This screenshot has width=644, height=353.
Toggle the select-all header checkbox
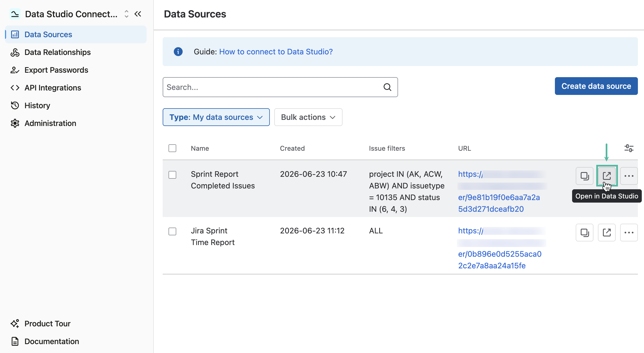172,148
